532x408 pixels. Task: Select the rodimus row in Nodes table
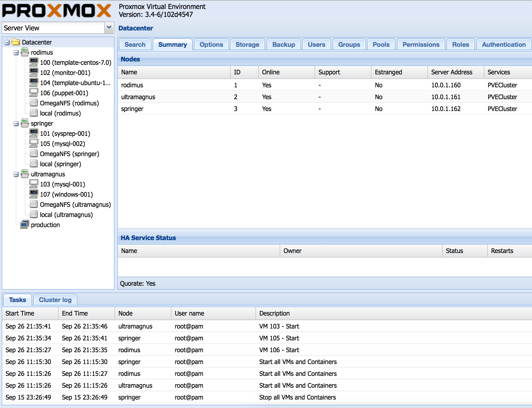(325, 85)
